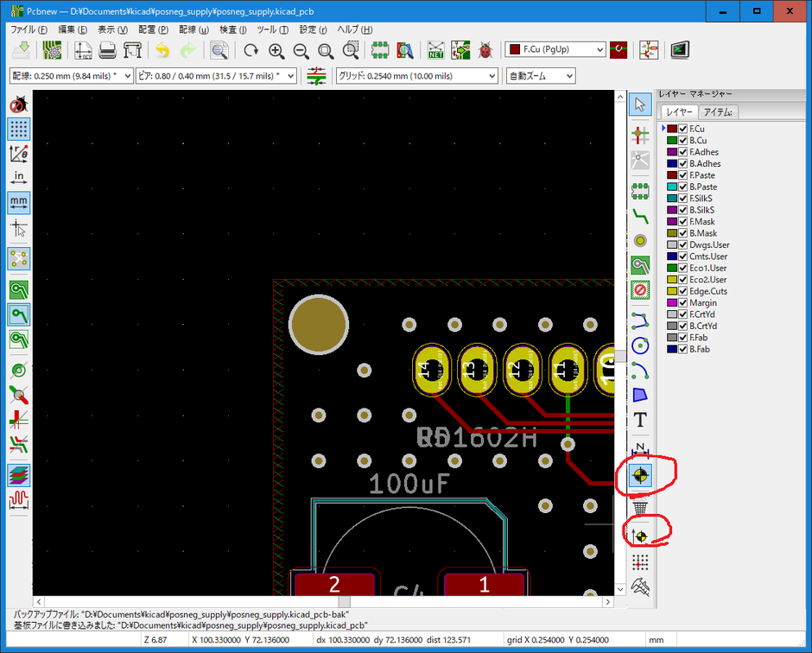This screenshot has width=812, height=653.
Task: Click the Print board icon
Action: (107, 50)
